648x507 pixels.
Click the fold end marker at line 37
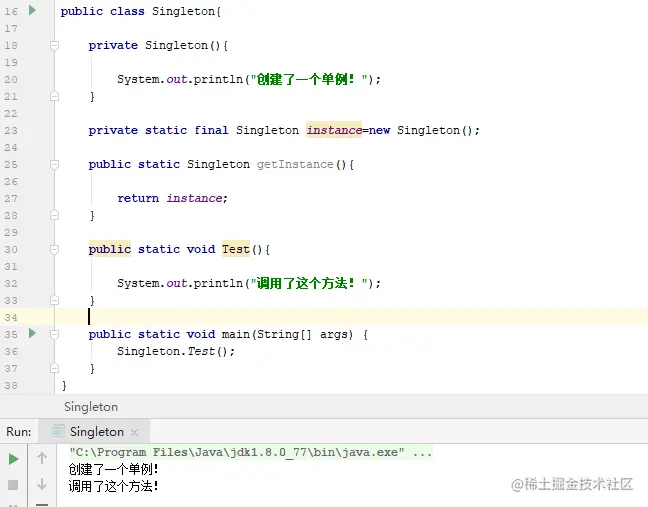pyautogui.click(x=54, y=368)
